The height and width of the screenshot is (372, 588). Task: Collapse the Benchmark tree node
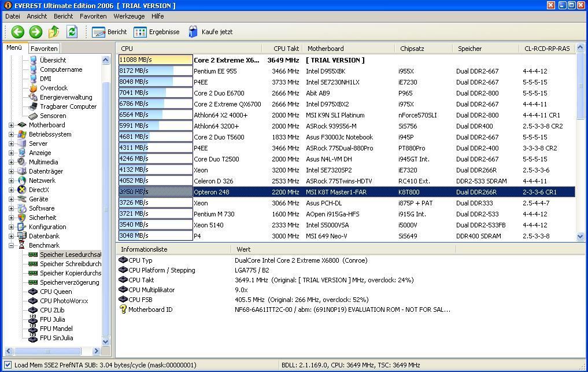[11, 245]
